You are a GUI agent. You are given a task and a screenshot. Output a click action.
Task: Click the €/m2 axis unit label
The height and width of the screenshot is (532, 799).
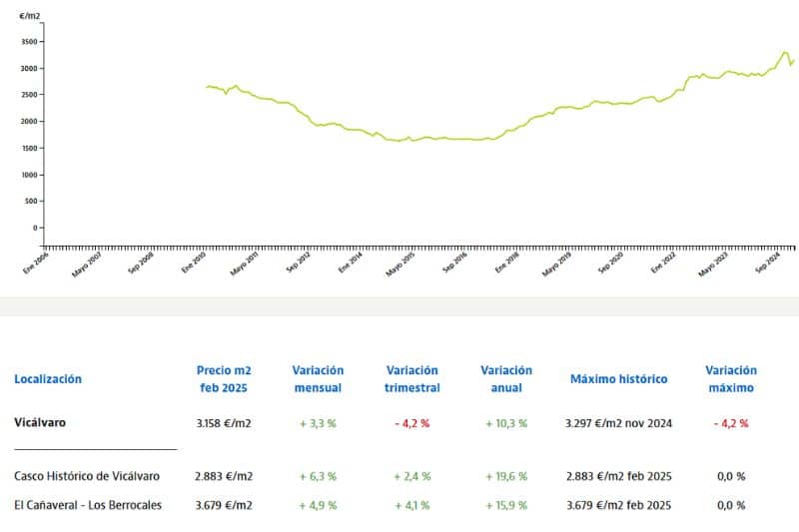click(30, 16)
